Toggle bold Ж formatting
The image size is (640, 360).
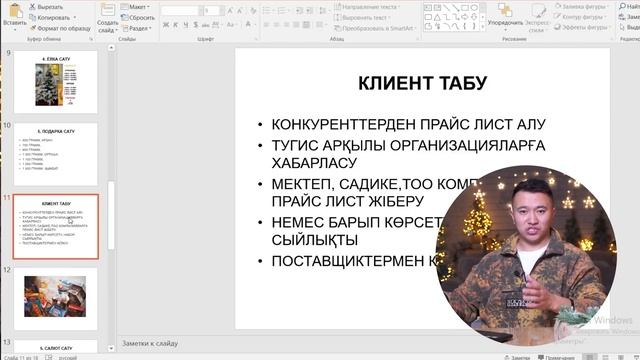[166, 25]
